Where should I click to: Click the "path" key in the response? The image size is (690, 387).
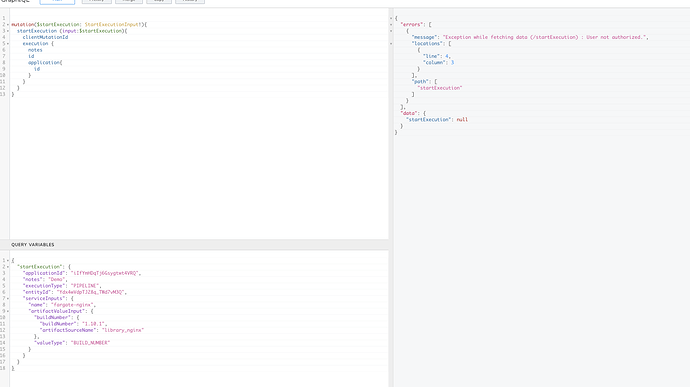[x=420, y=81]
